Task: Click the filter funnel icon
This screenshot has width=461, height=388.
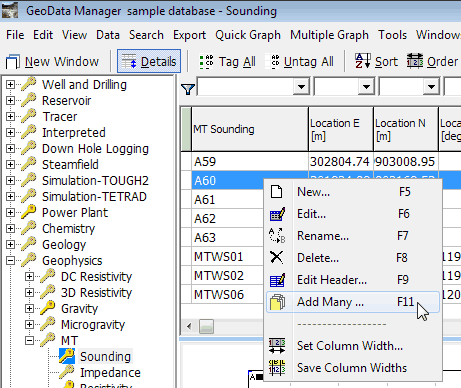Action: pos(188,89)
